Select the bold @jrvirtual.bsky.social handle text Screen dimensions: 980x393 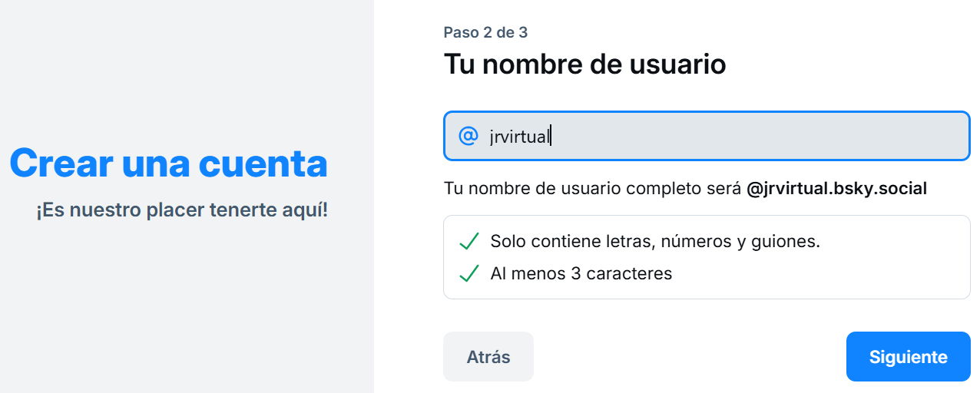pyautogui.click(x=836, y=189)
